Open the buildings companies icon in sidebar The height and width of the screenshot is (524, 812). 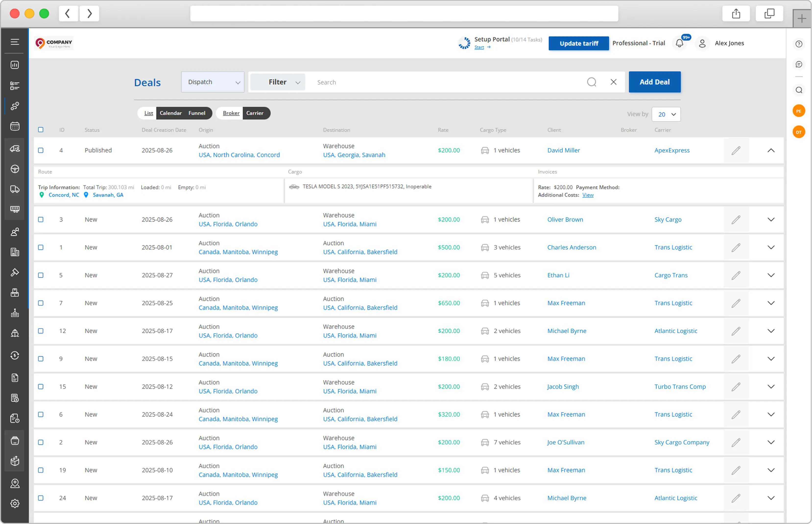coord(15,252)
